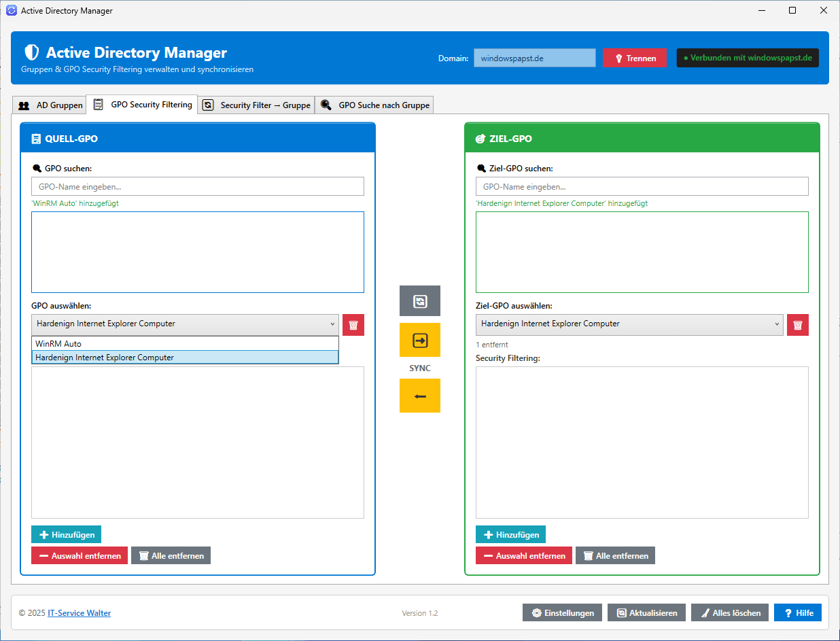The width and height of the screenshot is (840, 641).
Task: Click the gray refresh icon above SYNC
Action: click(x=420, y=301)
